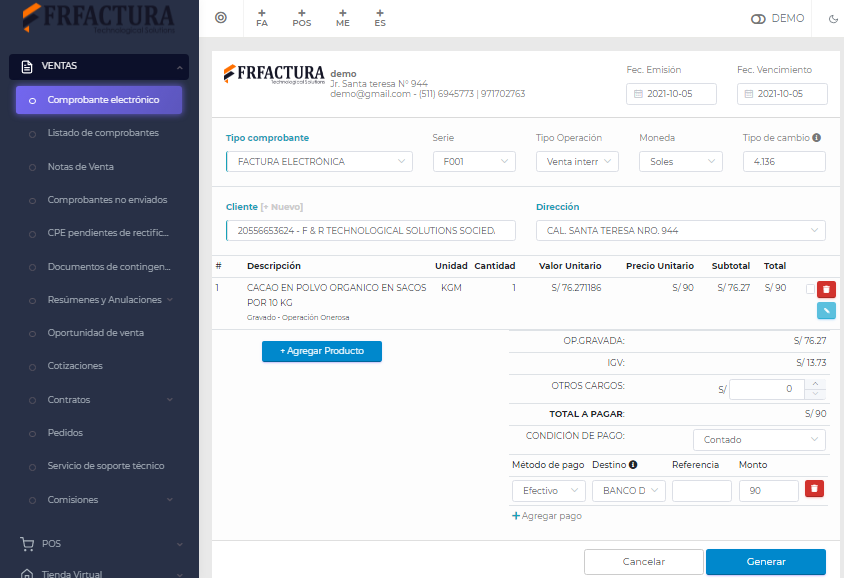Select Comprobante electrónico menu item
Image resolution: width=844 pixels, height=578 pixels.
point(99,100)
